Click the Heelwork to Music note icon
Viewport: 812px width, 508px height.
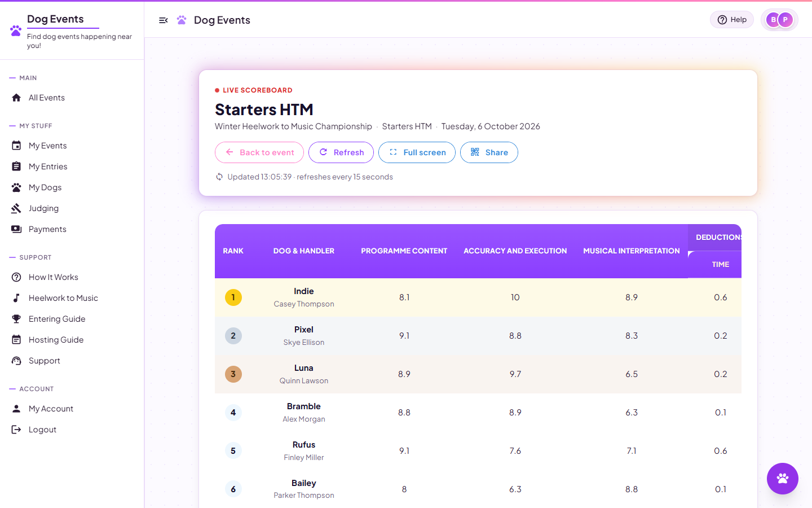click(16, 298)
